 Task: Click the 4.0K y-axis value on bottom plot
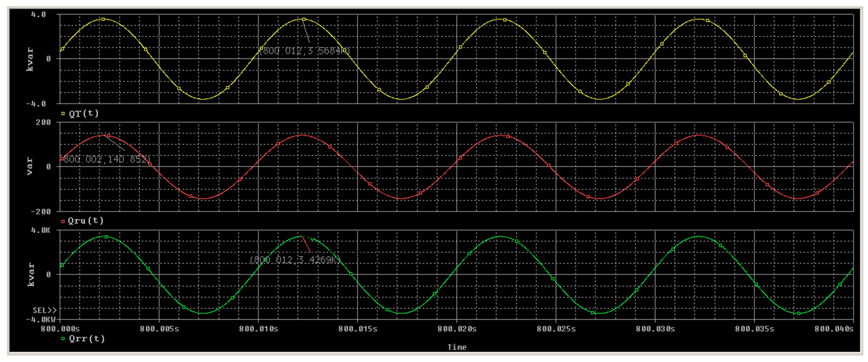click(40, 230)
